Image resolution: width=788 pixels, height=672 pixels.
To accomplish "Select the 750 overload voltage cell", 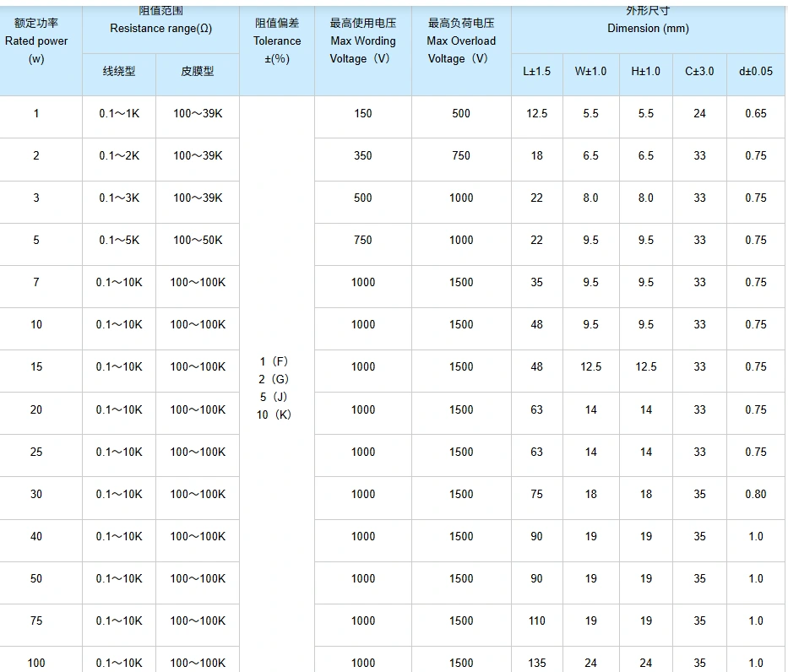I will pyautogui.click(x=460, y=157).
